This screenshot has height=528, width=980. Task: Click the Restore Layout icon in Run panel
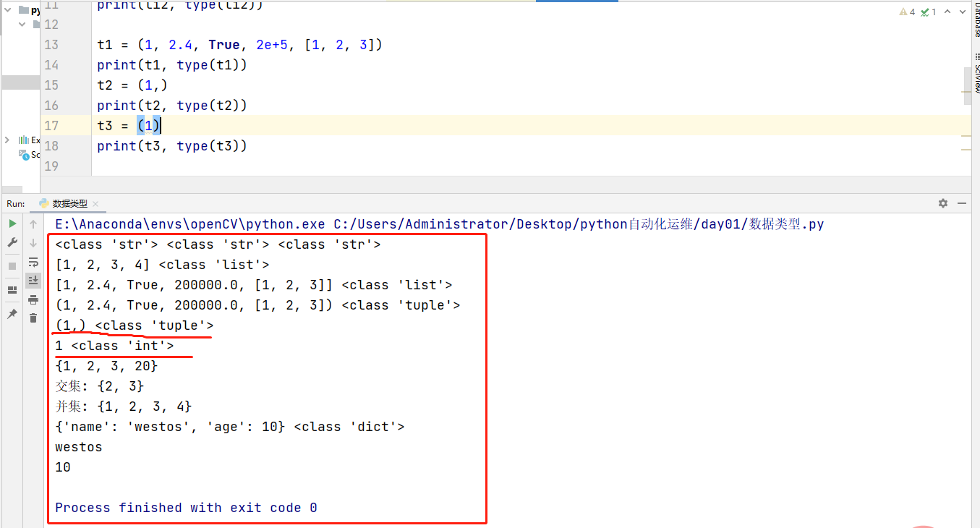point(12,290)
